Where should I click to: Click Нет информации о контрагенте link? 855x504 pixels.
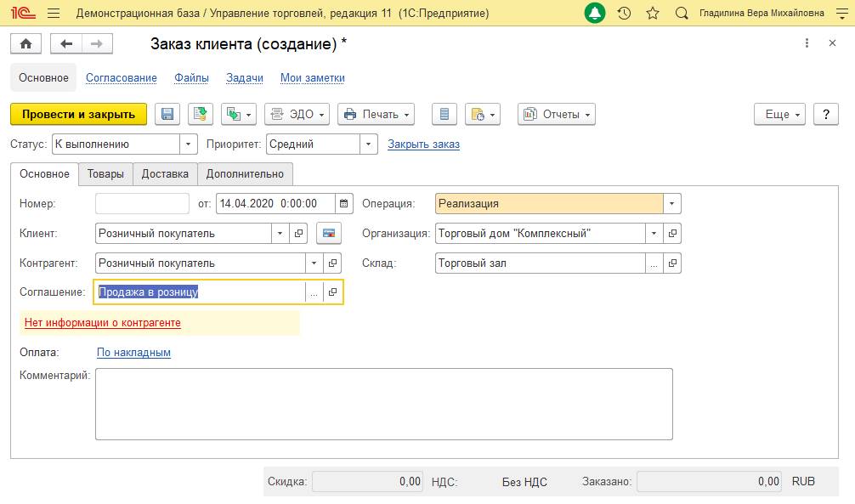click(103, 323)
